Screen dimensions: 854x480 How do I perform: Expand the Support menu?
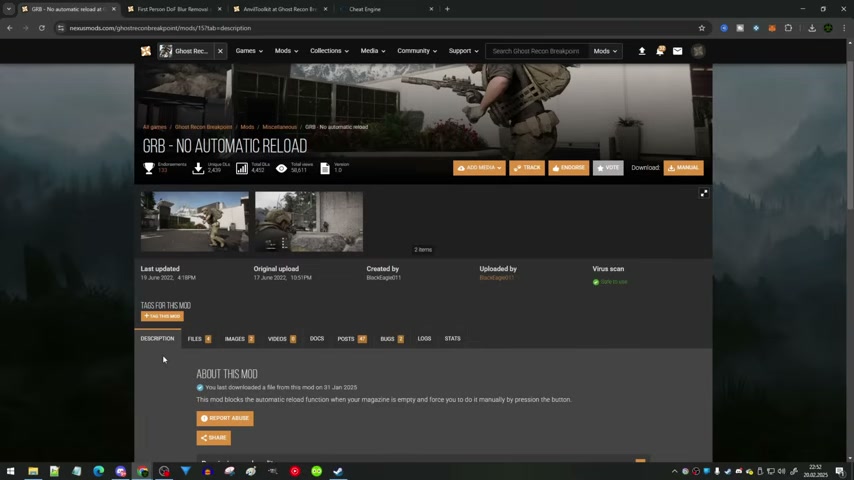coord(463,51)
